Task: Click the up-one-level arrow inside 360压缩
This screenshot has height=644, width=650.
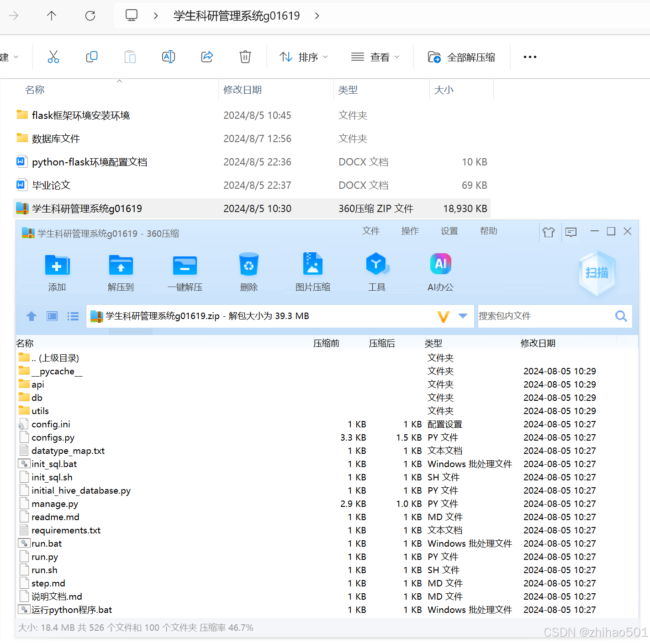Action: (31, 316)
